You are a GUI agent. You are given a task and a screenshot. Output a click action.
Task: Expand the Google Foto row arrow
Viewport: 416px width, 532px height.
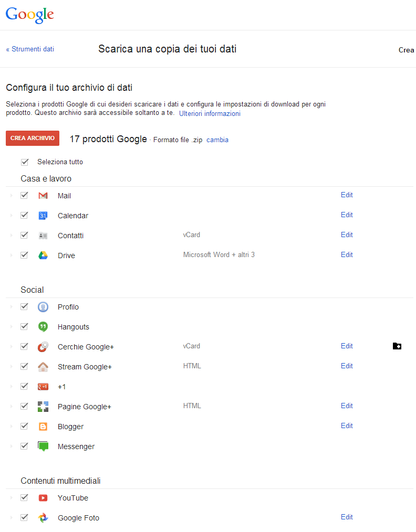coord(11,517)
